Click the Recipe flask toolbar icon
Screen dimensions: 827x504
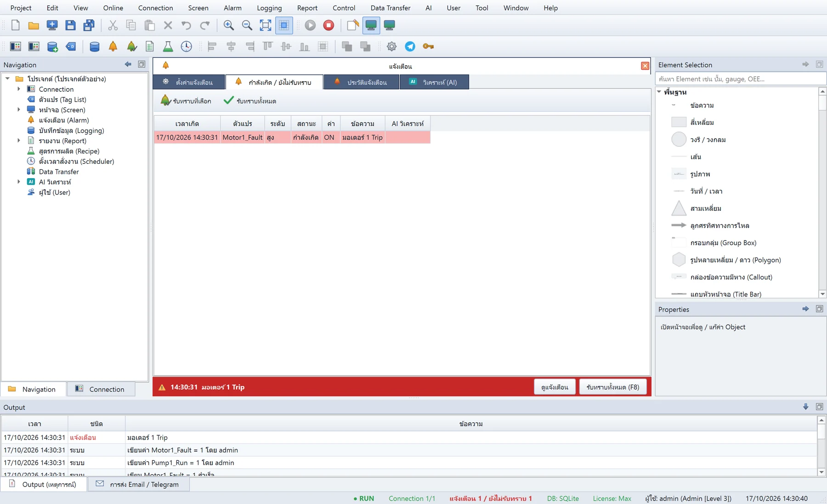pos(168,46)
